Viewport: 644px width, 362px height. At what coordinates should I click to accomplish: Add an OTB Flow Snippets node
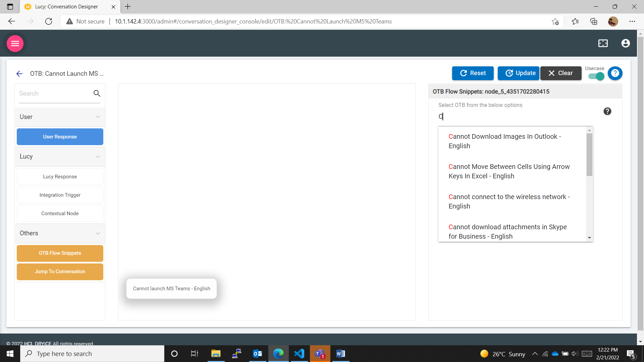coord(60,253)
